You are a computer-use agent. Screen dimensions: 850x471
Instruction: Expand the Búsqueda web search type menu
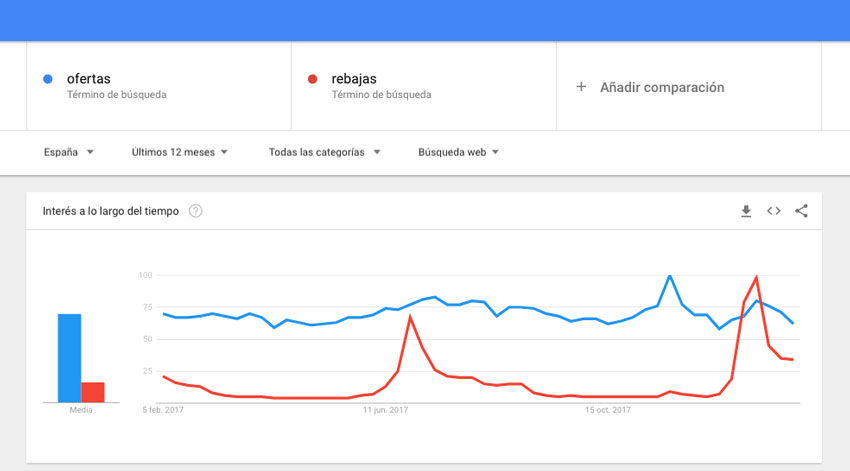pyautogui.click(x=458, y=152)
